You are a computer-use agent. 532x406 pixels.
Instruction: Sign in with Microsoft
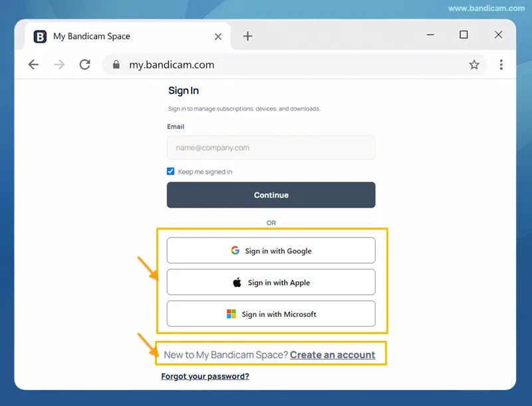[x=271, y=313]
